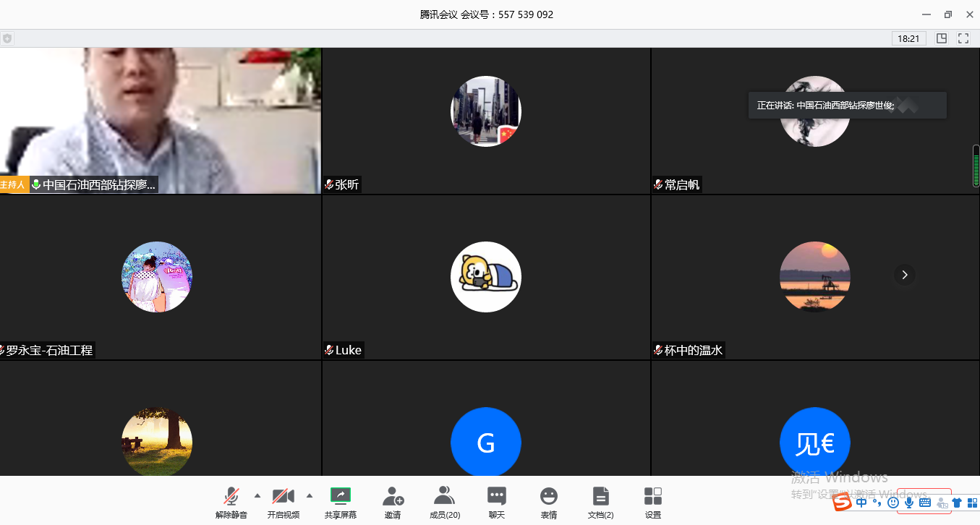Click the Sogou voice input microphone icon
The height and width of the screenshot is (525, 980).
click(x=908, y=503)
